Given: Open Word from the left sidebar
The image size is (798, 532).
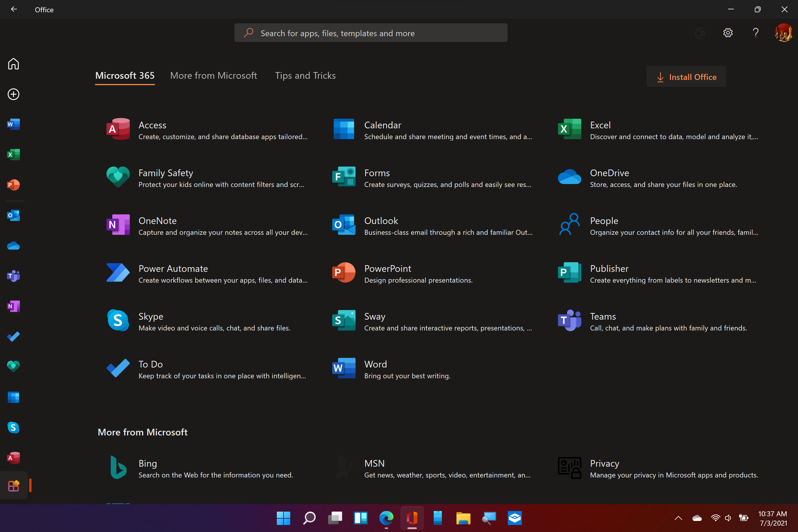Looking at the screenshot, I should point(13,124).
